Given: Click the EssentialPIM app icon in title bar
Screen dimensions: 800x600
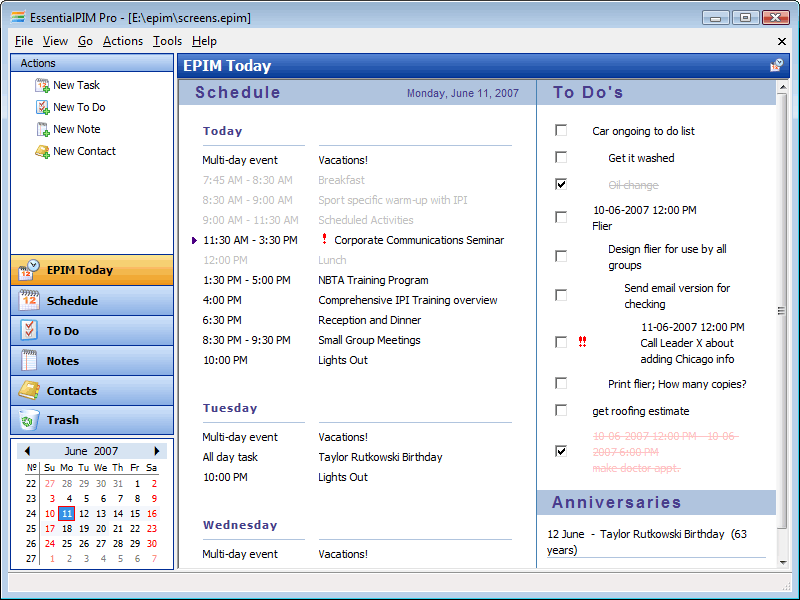Looking at the screenshot, I should (18, 17).
